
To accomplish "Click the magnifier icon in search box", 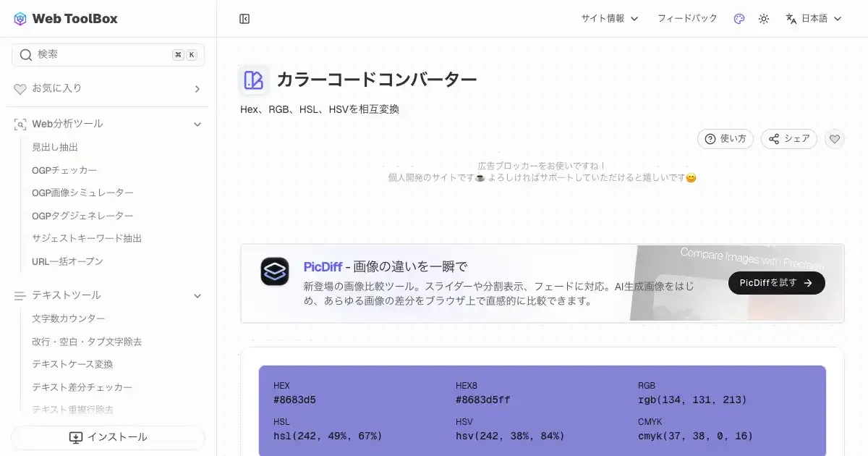I will (x=26, y=55).
